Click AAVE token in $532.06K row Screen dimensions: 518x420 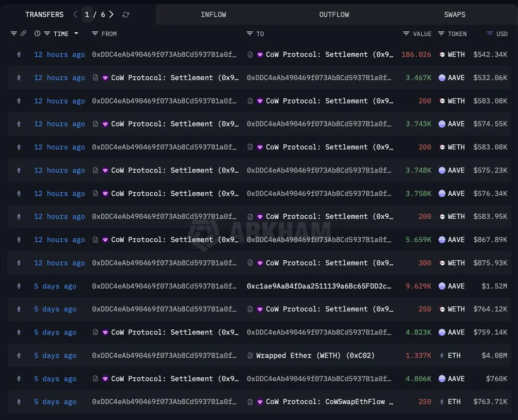point(456,78)
